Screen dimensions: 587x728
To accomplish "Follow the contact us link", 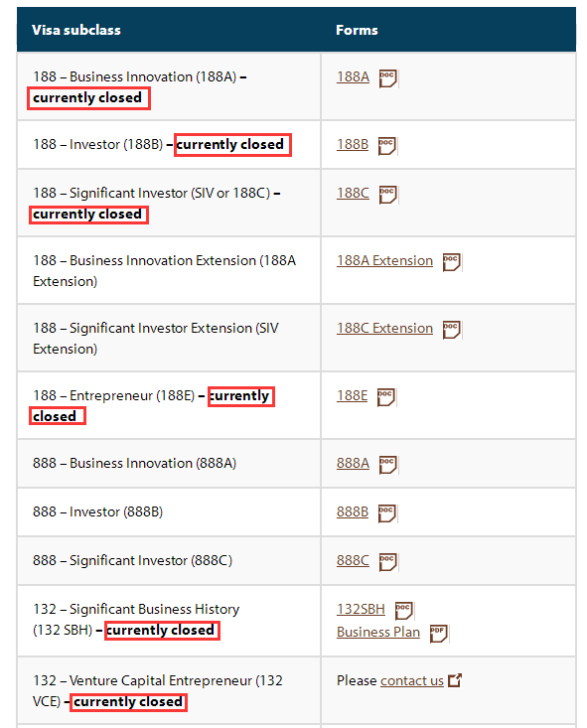I will point(412,680).
